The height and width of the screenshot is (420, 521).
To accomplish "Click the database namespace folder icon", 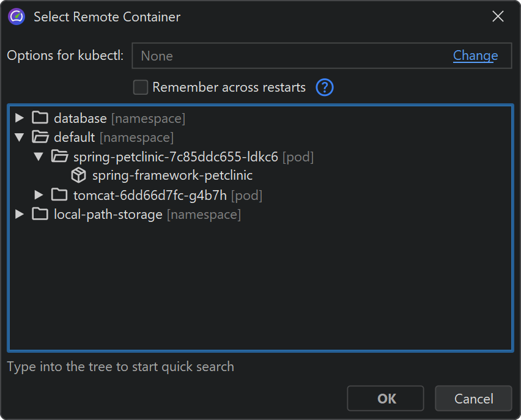I will 40,118.
